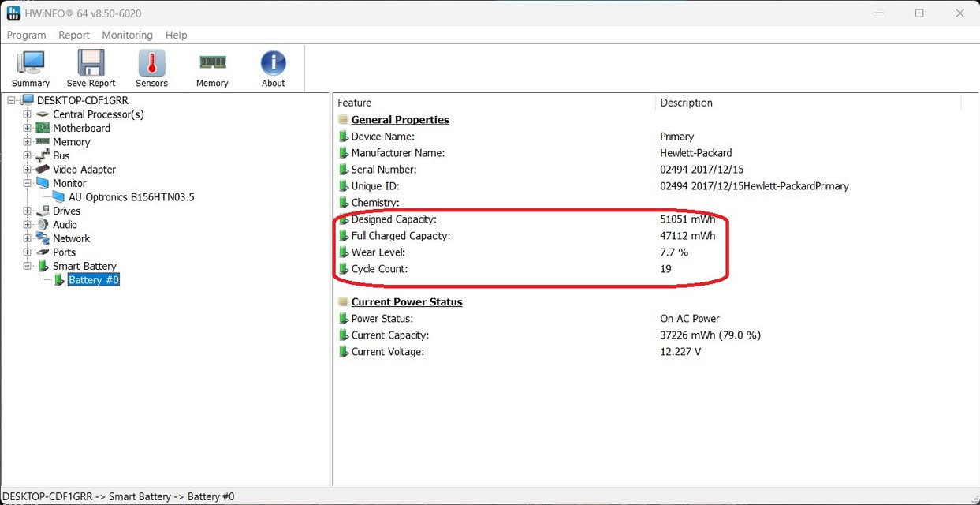The image size is (980, 505).
Task: Click the DESKTOP-CDF1GRR computer icon
Action: pos(28,100)
